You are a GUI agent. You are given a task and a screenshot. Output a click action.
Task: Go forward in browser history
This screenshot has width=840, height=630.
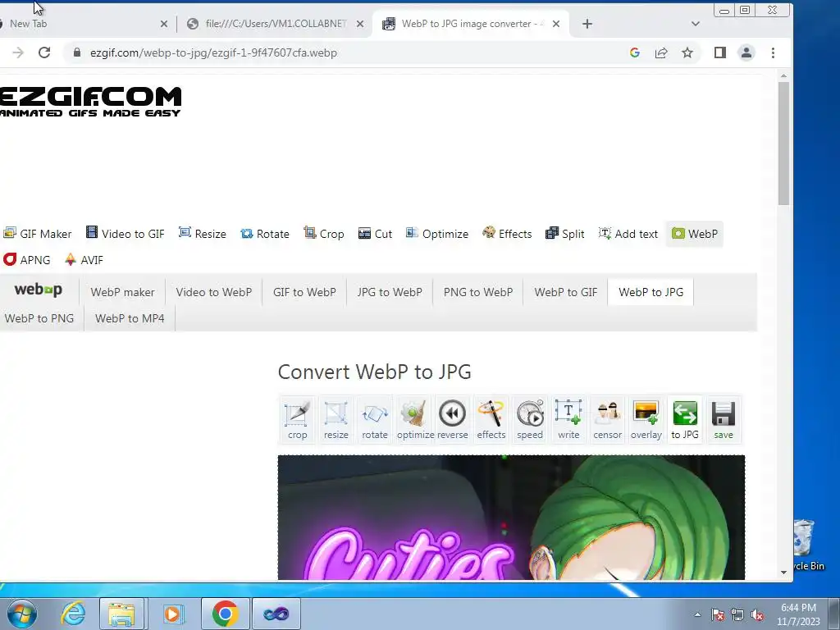coord(18,52)
